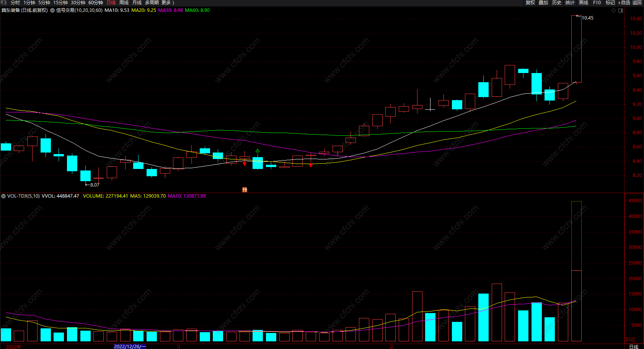Click the MA5: 129039.70 volume value
Screen dimensions: 644x349
point(148,196)
